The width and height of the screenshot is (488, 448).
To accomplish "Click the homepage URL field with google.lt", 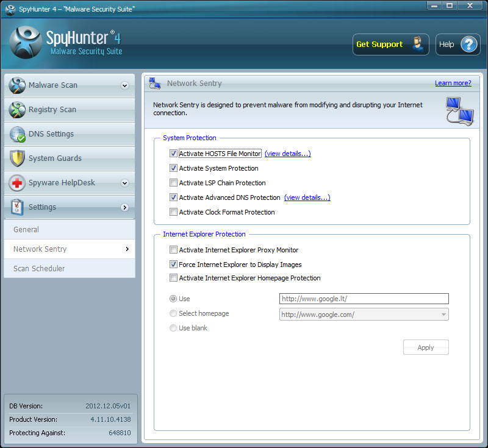I will pos(364,299).
